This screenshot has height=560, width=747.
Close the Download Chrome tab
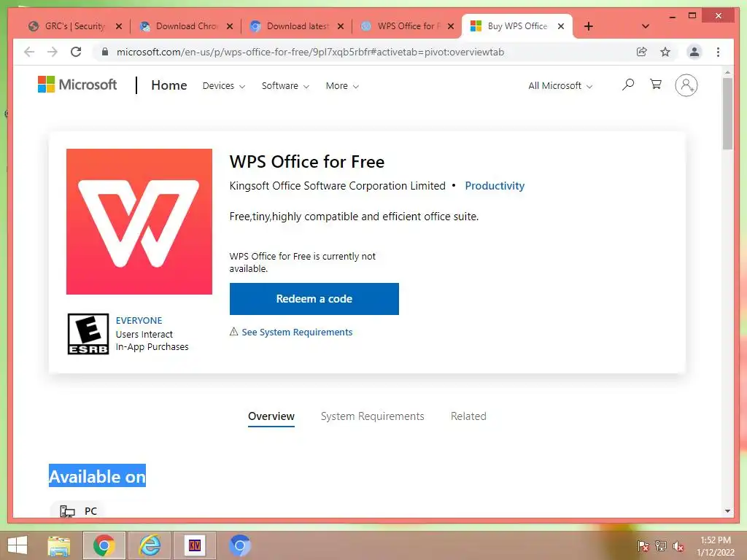pos(230,26)
